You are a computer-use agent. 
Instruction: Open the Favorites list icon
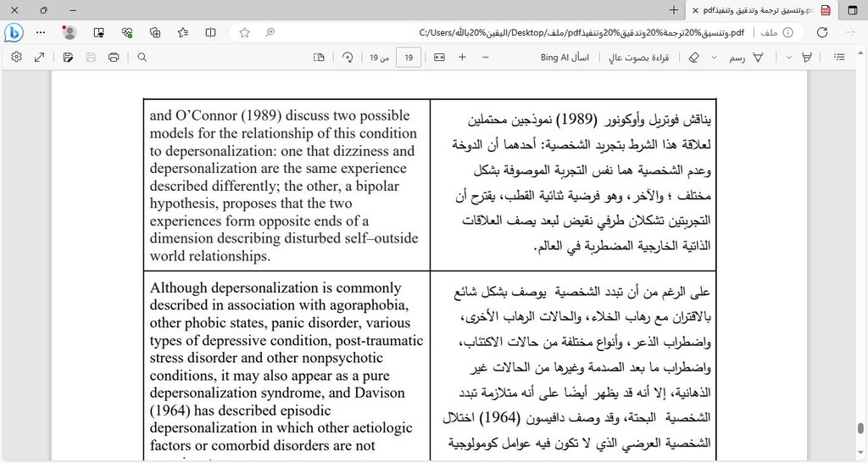coord(183,33)
